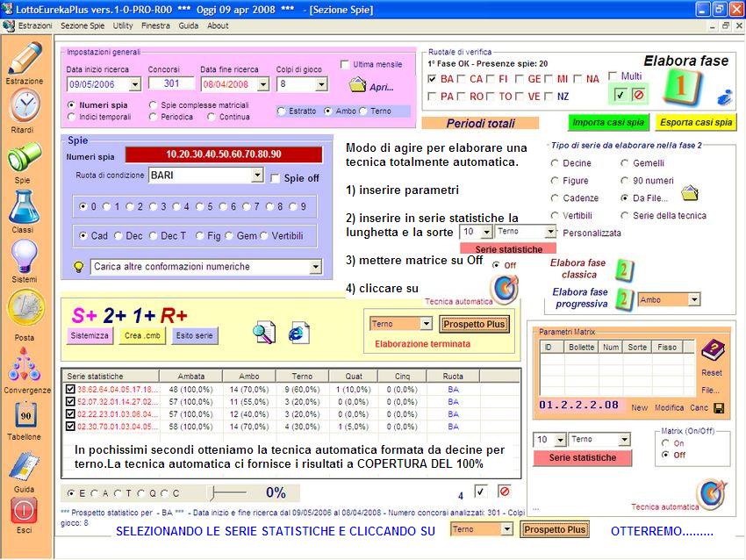Viewport: 746px width, 560px height.
Task: Open the 10 length dropdown above Matrix
Action: (x=560, y=440)
